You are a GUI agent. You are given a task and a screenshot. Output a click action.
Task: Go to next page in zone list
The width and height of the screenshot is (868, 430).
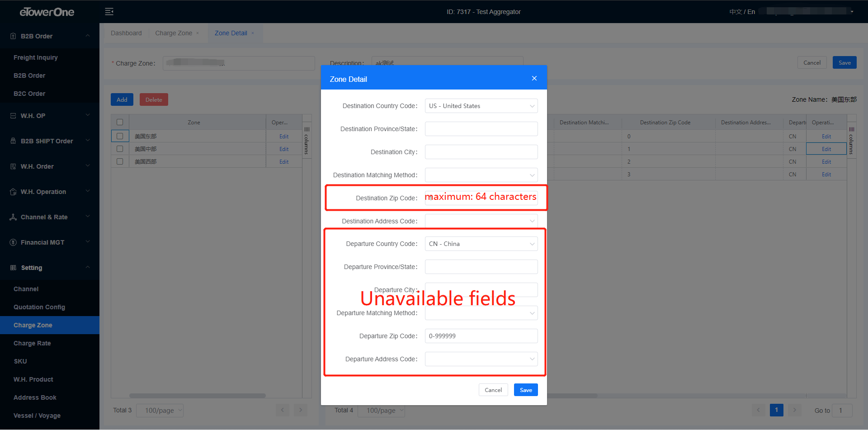click(x=301, y=410)
